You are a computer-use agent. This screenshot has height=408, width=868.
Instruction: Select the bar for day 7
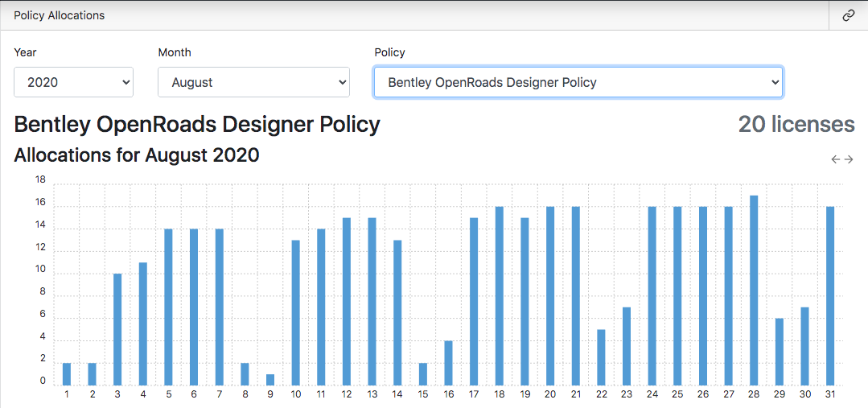[220, 307]
